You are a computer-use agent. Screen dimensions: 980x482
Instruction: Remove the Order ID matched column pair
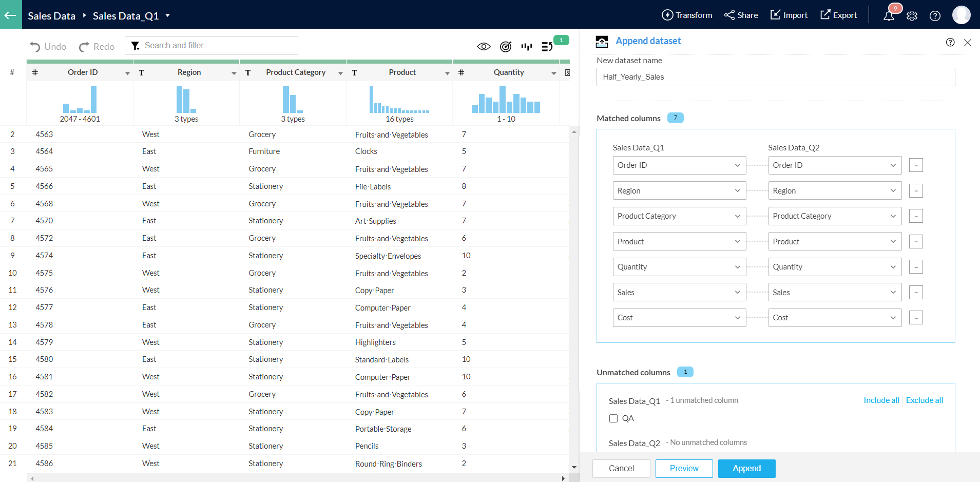point(915,165)
